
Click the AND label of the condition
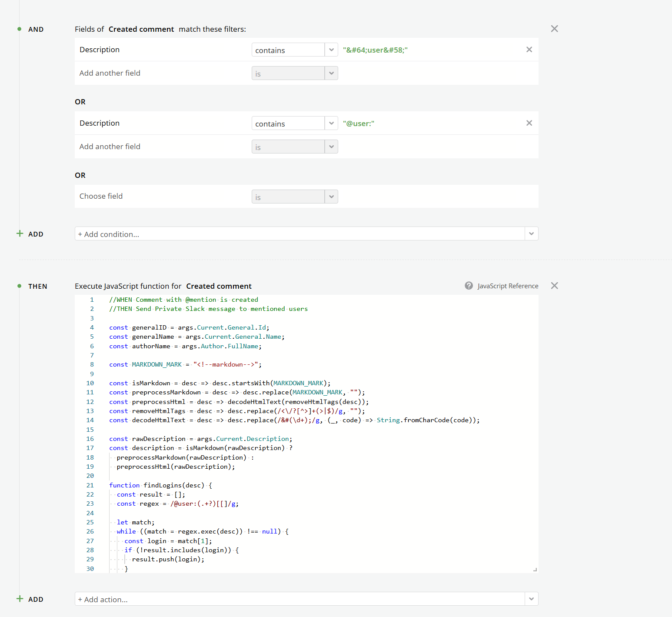pos(36,29)
